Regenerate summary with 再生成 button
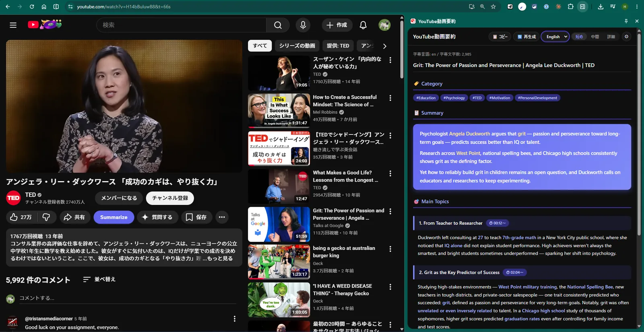 [x=527, y=37]
